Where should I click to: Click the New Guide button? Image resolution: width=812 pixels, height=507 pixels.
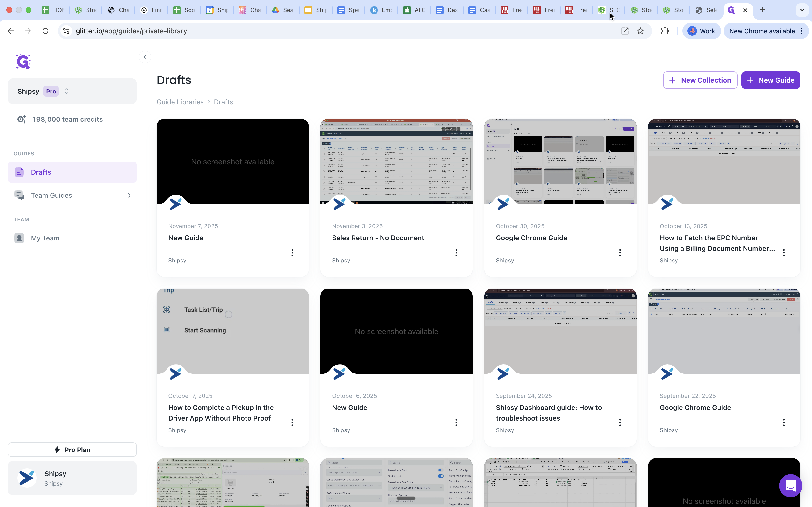click(x=770, y=80)
